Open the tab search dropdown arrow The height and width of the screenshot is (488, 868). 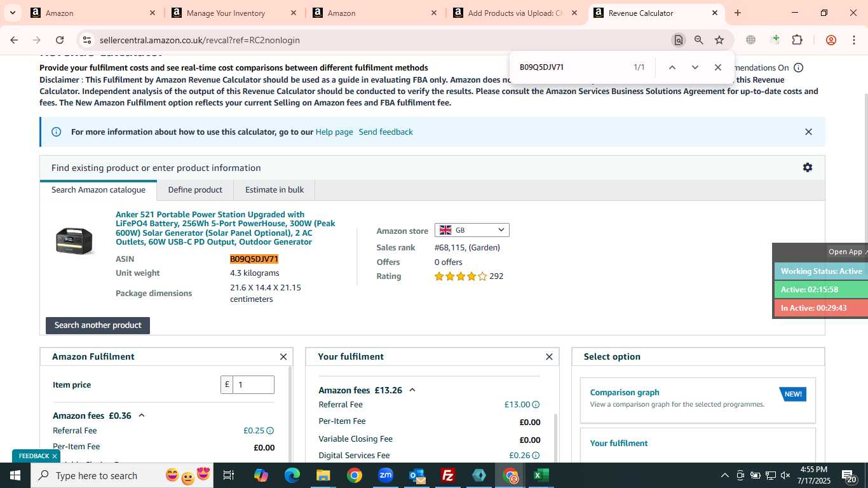coord(12,13)
